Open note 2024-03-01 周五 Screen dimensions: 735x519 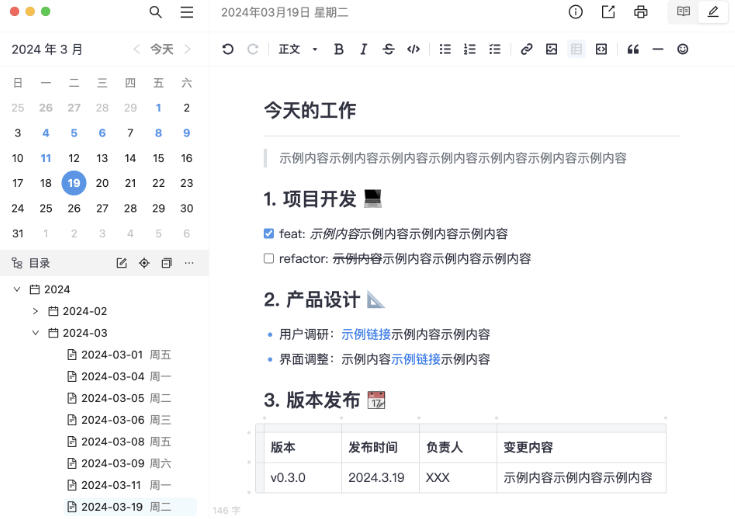point(119,354)
